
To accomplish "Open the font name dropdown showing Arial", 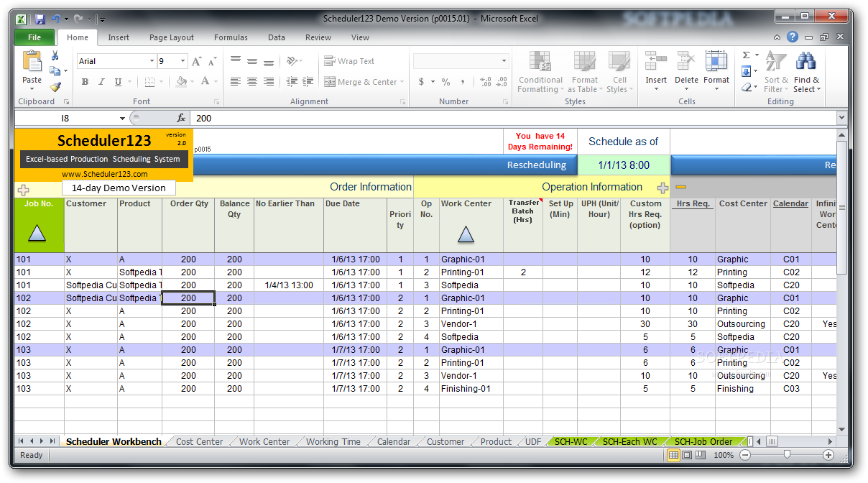I will pyautogui.click(x=152, y=61).
